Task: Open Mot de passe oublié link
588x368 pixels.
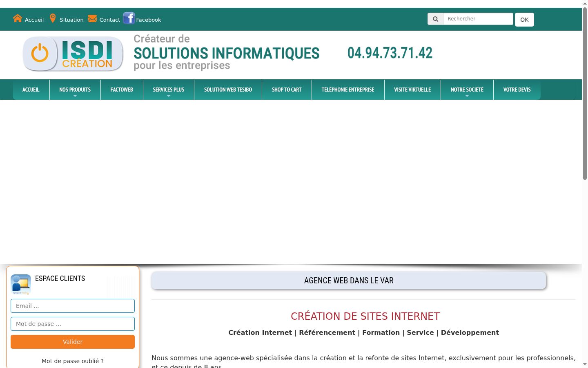Action: click(x=73, y=361)
